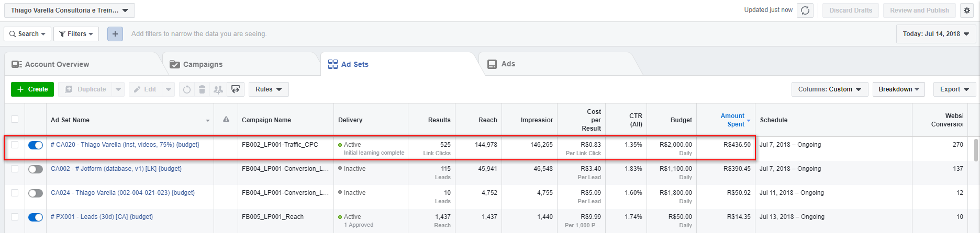
Task: Open the date range Today: Jul 14, 2018
Action: (x=936, y=34)
